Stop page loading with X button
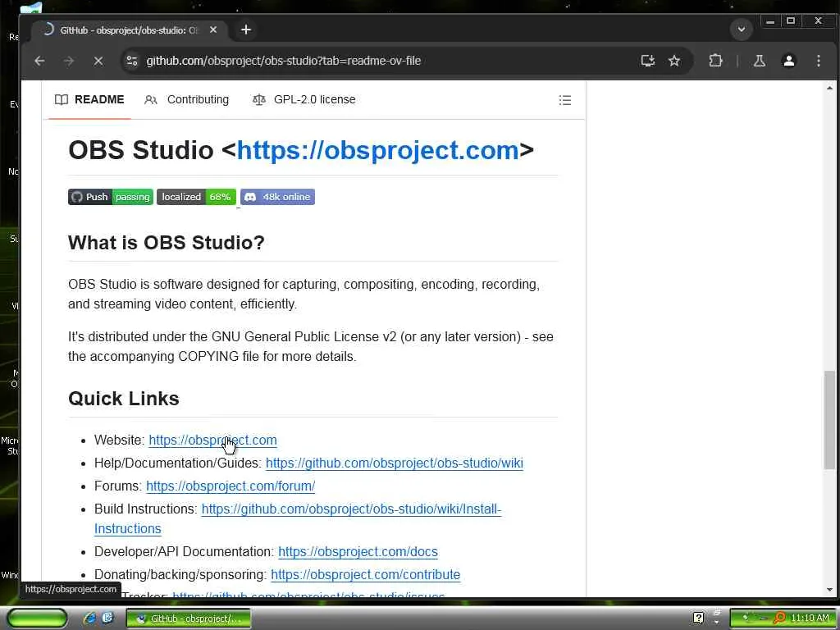The height and width of the screenshot is (630, 840). (x=98, y=61)
